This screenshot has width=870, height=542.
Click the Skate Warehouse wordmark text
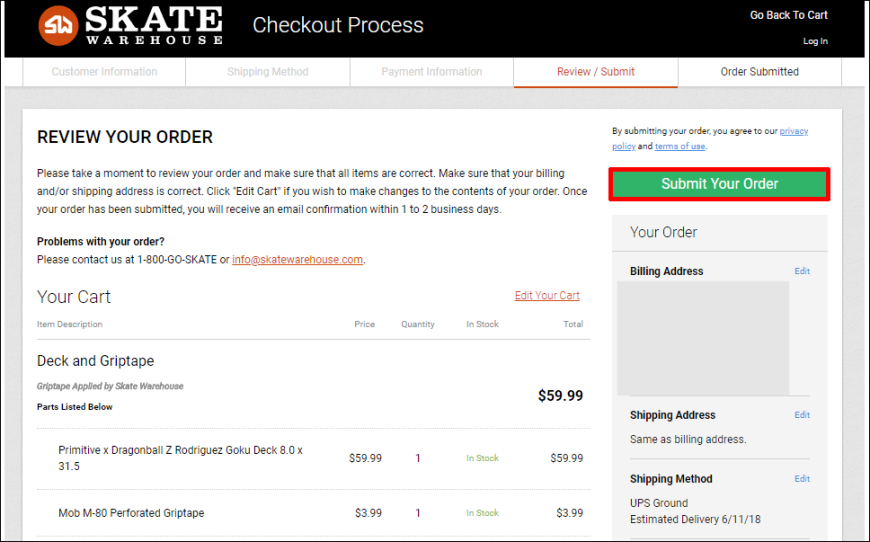click(x=153, y=25)
